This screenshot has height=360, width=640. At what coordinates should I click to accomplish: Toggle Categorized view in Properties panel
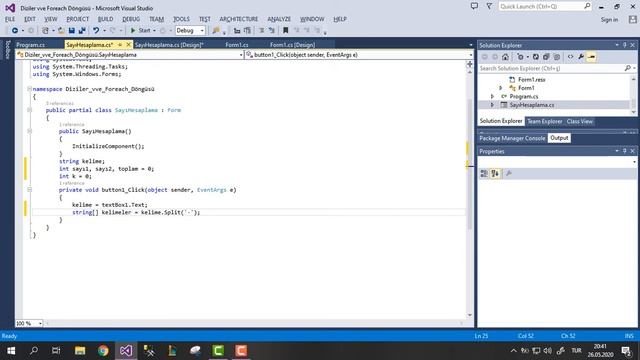(x=484, y=174)
